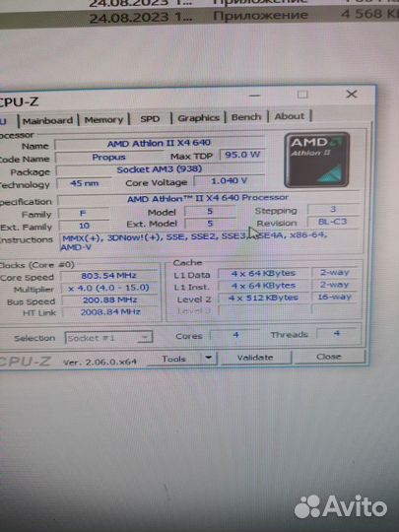The width and height of the screenshot is (399, 532).
Task: Close CPU-Z with the X icon
Action: coord(352,94)
